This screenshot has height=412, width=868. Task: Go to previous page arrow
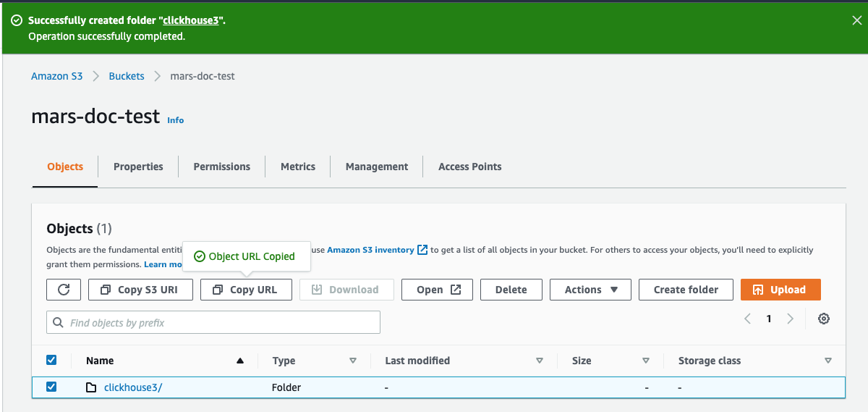point(748,319)
